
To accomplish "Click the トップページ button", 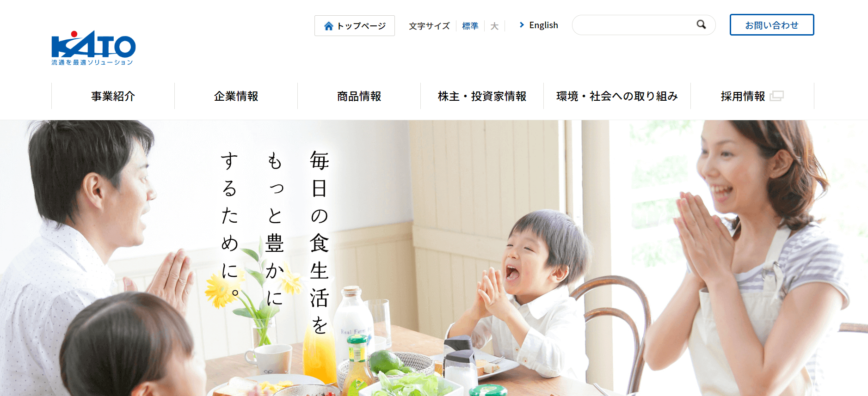I will tap(355, 25).
